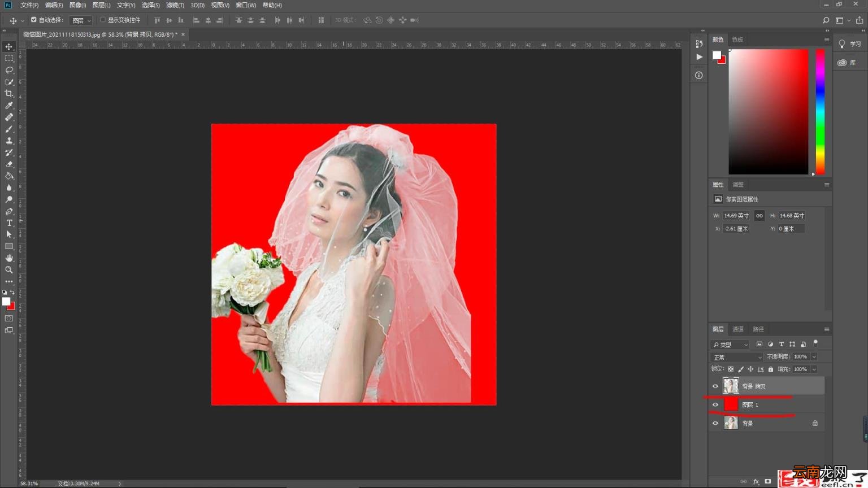Screen dimensions: 868x488
Task: Open the layer filter 类型 dropdown
Action: (730, 345)
